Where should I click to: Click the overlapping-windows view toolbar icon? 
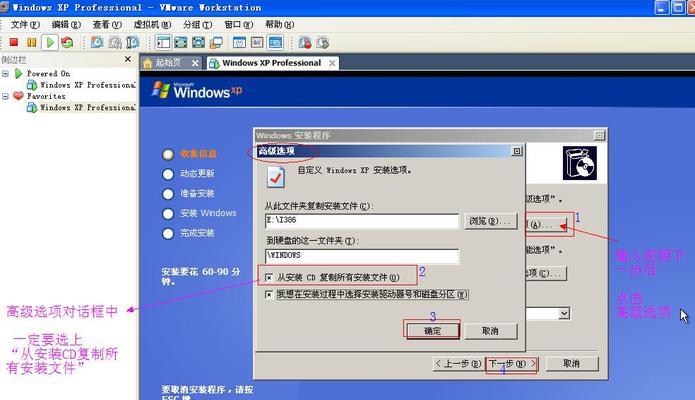(x=216, y=43)
